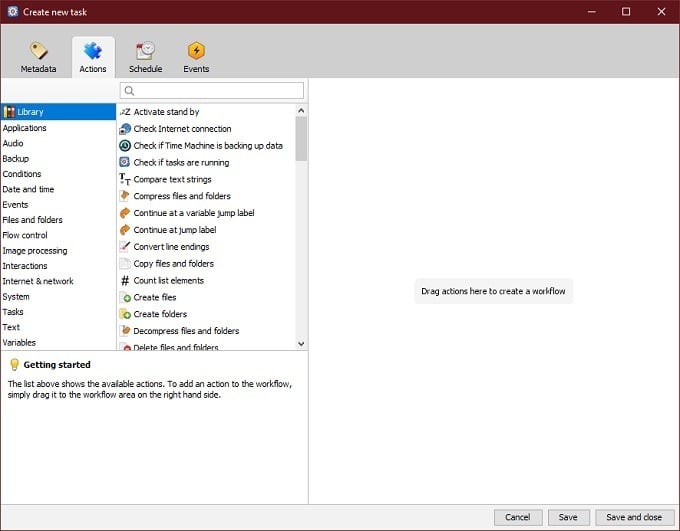Minimize the Create new task window
The height and width of the screenshot is (531, 680).
(592, 12)
